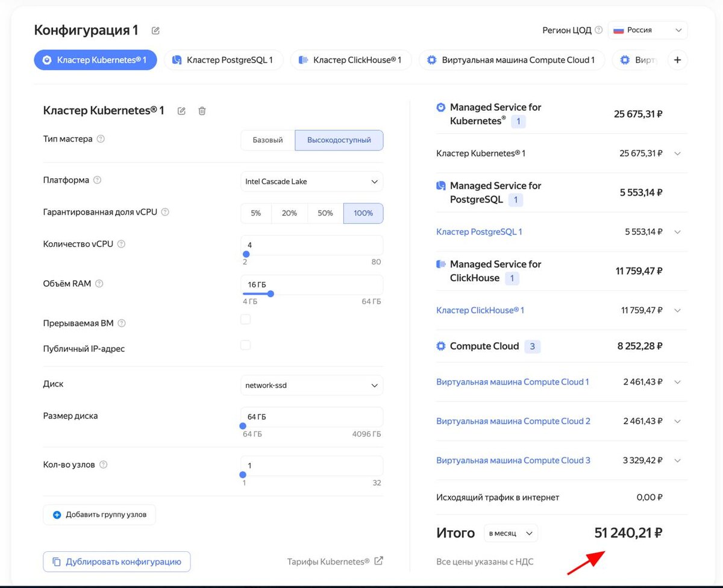Click Managed Service for Kubernetes icon in summary

440,107
